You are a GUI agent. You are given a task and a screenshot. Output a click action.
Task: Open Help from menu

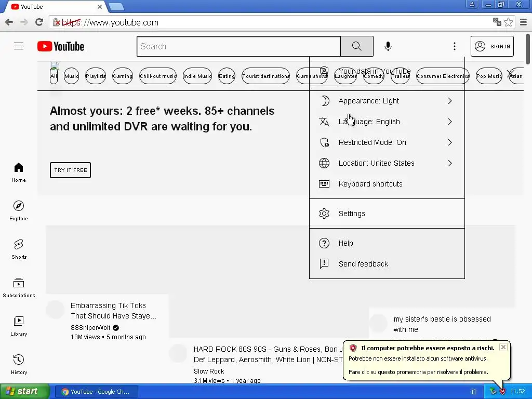[x=387, y=243]
